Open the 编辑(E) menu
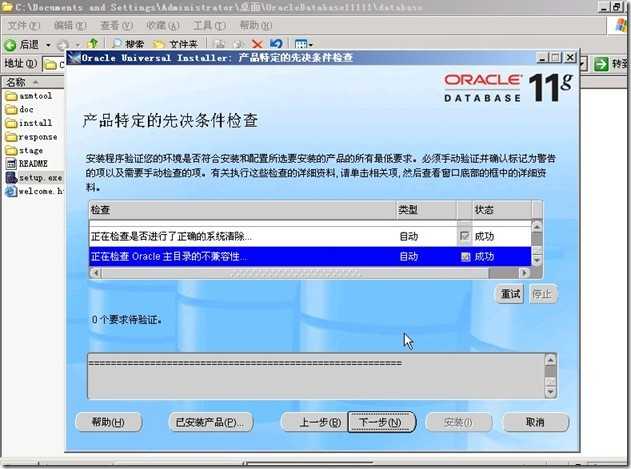 pyautogui.click(x=70, y=26)
